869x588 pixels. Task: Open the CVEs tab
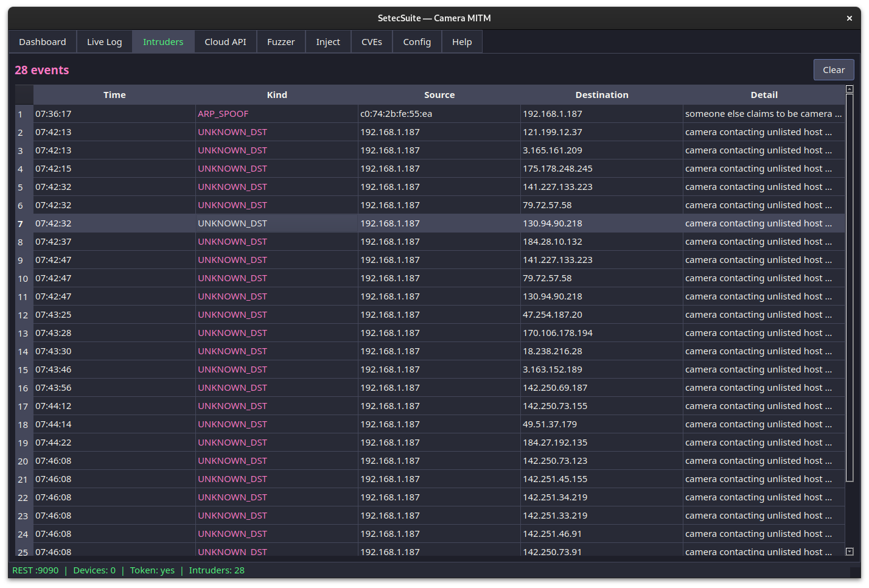coord(371,41)
